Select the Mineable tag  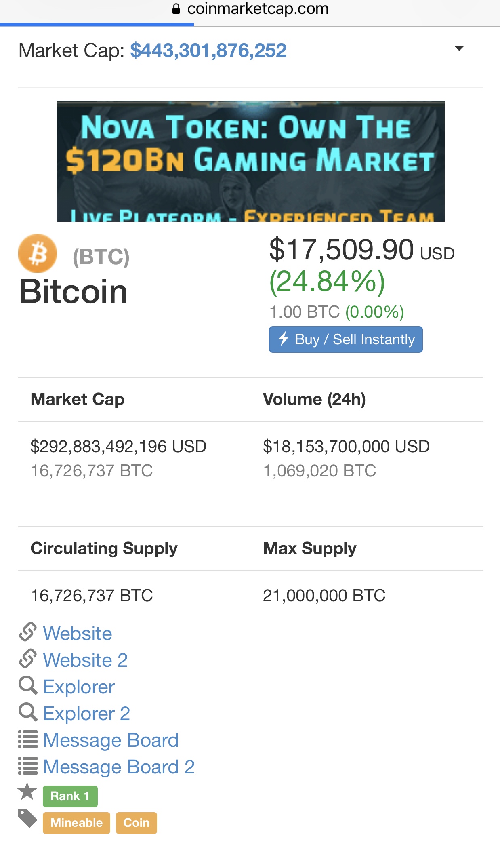[76, 823]
